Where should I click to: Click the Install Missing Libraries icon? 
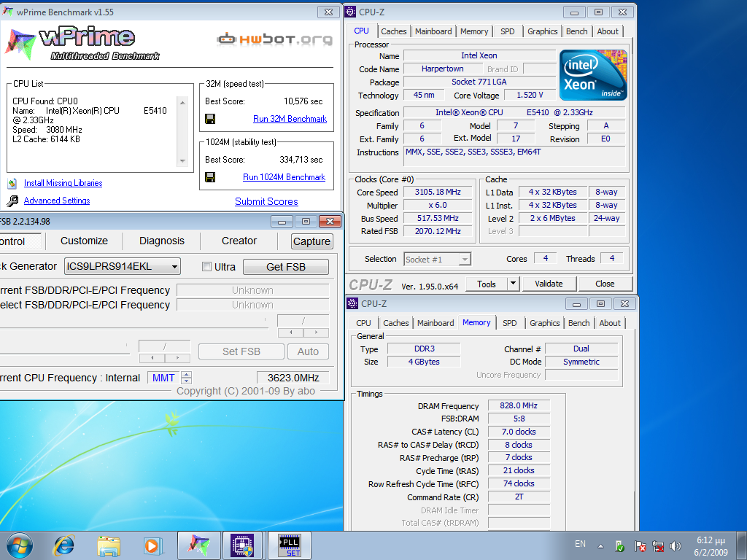12,183
